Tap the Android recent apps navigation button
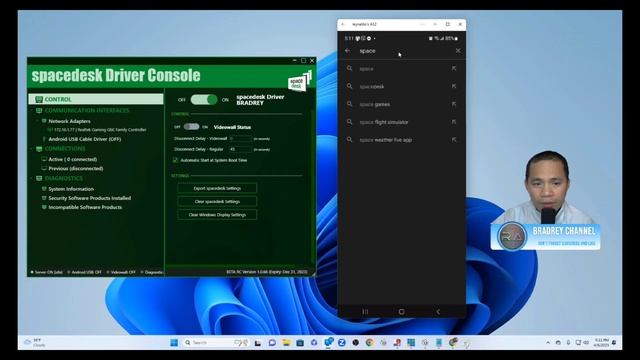The width and height of the screenshot is (640, 360). pyautogui.click(x=365, y=311)
